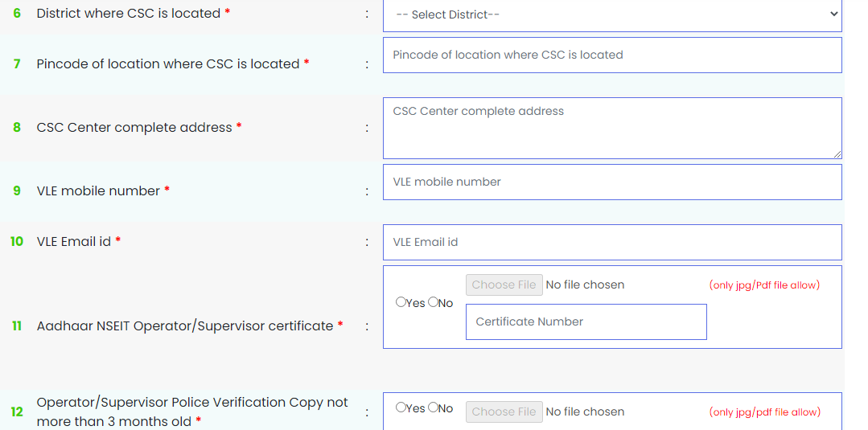Focus the Pincode of location input field
Viewport: 868px width, 430px height.
tap(612, 55)
